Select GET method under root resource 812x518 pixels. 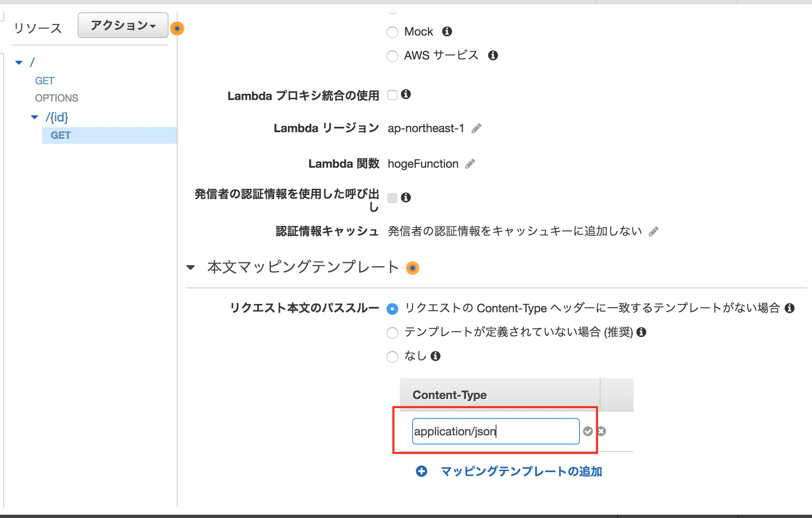tap(45, 81)
